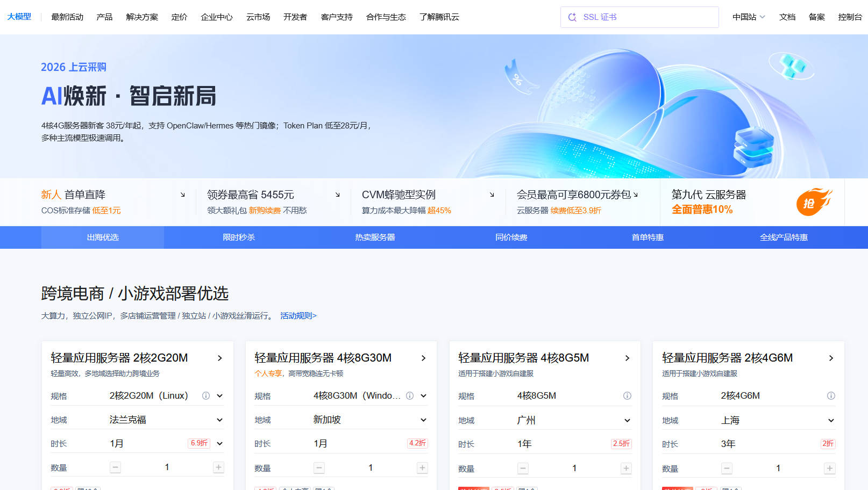Open the 合作与生态 nav menu
The image size is (868, 490).
point(386,17)
